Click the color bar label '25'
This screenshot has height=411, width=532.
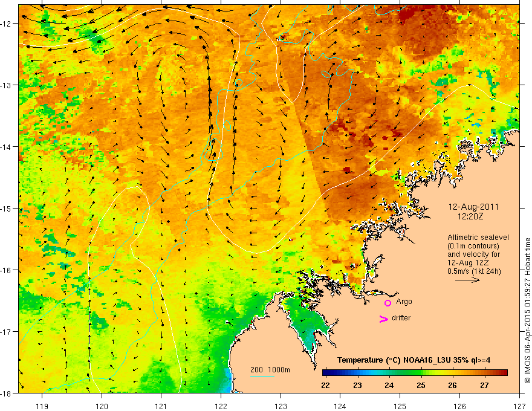(x=421, y=385)
